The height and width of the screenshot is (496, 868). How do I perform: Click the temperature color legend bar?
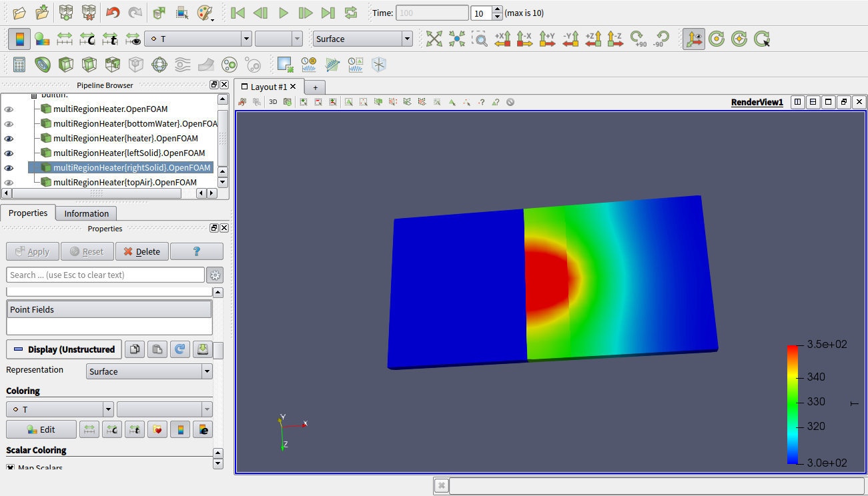point(793,404)
